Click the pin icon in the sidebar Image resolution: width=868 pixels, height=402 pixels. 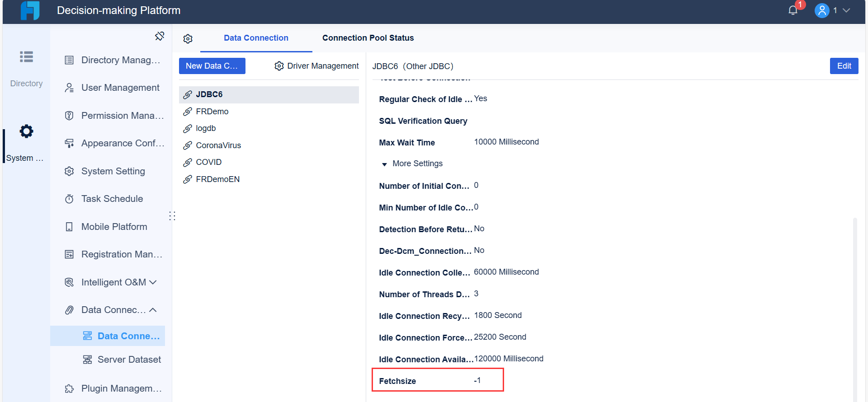coord(160,36)
